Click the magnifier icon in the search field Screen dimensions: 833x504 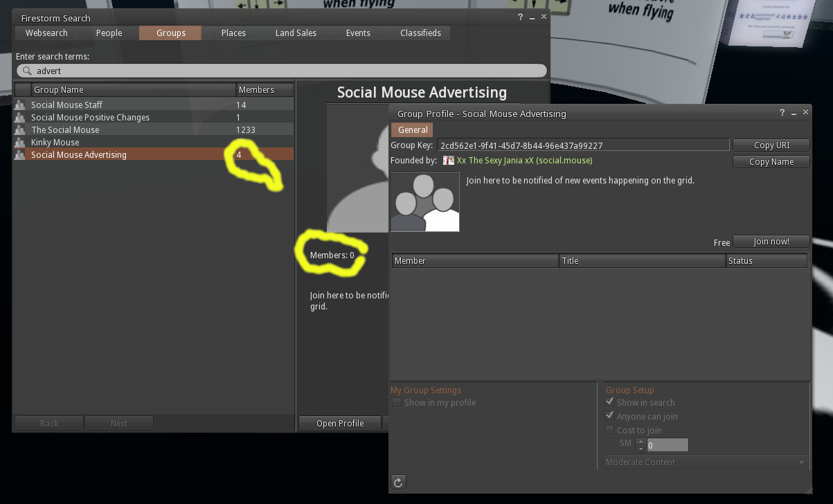click(27, 71)
